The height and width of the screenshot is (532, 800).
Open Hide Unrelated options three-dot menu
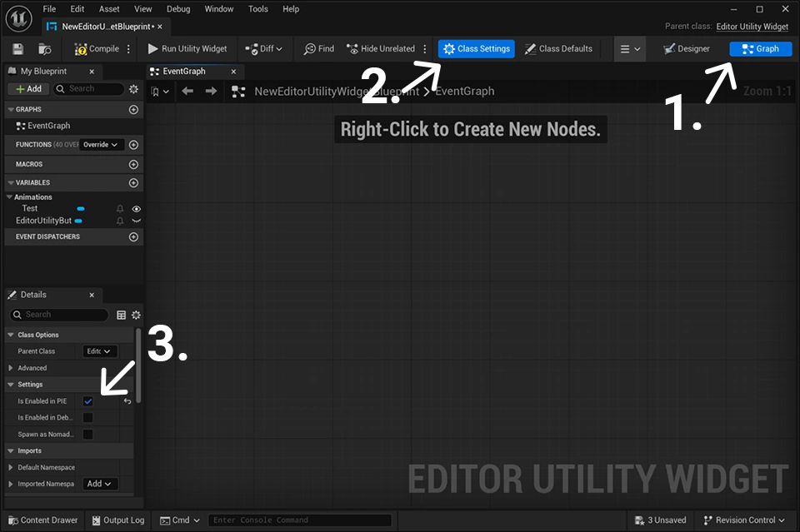[424, 49]
